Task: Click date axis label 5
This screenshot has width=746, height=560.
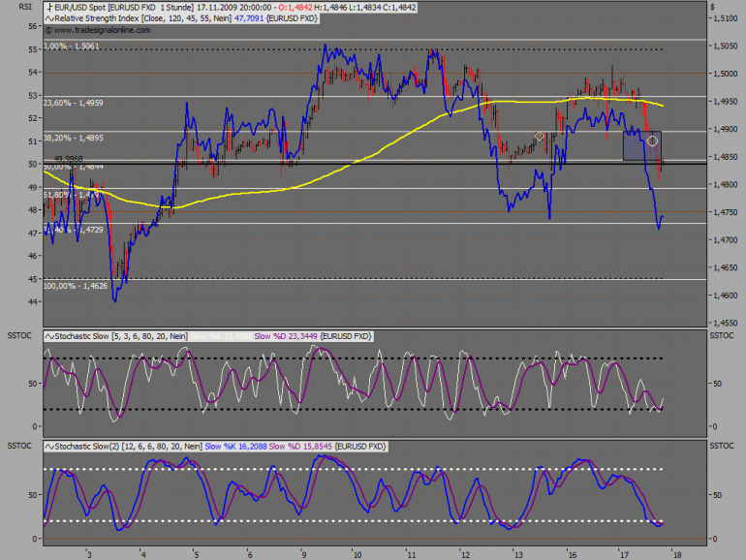Action: 196,555
